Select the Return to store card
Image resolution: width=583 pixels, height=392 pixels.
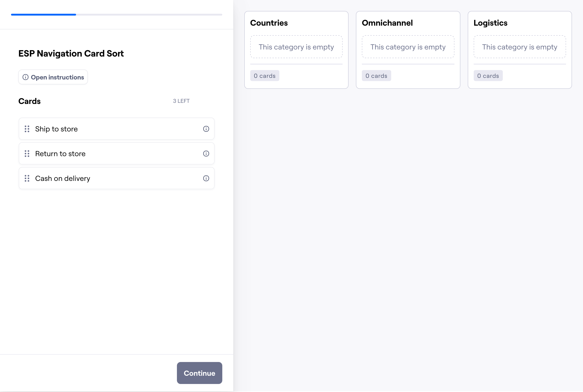pos(117,153)
